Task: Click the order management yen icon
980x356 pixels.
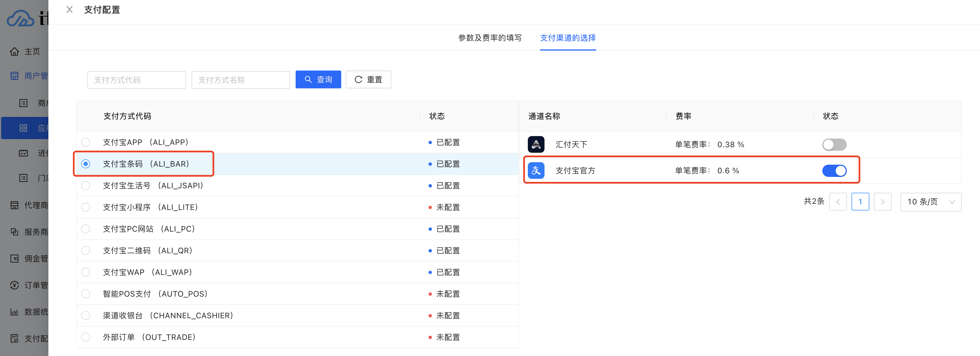Action: point(14,285)
